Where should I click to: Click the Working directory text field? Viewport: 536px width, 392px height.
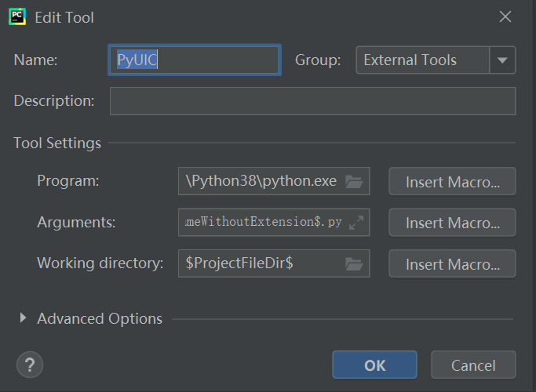pyautogui.click(x=261, y=263)
